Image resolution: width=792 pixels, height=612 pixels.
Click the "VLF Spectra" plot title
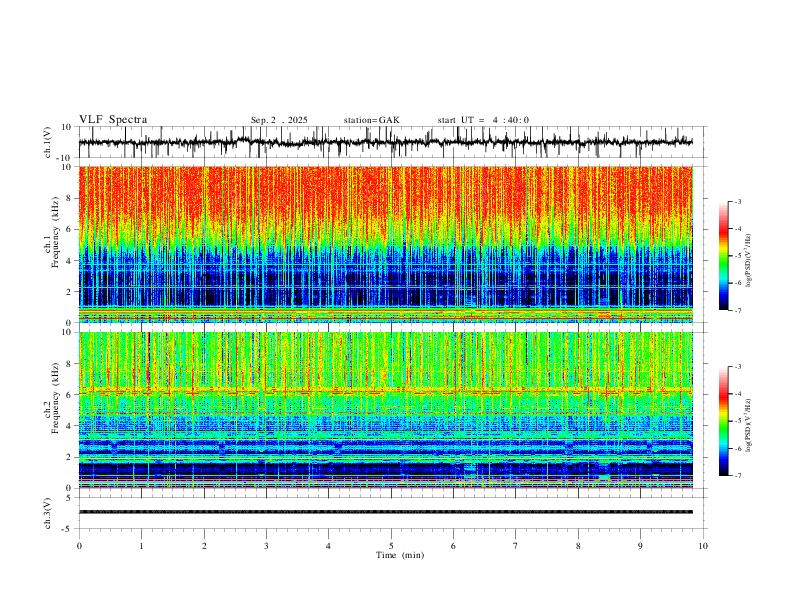pos(113,120)
